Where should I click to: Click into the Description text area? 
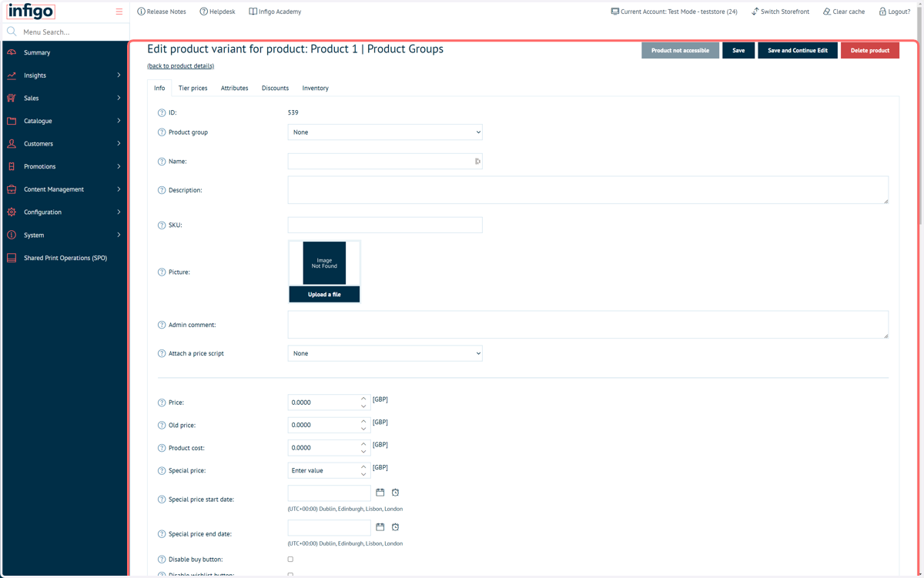pos(588,190)
